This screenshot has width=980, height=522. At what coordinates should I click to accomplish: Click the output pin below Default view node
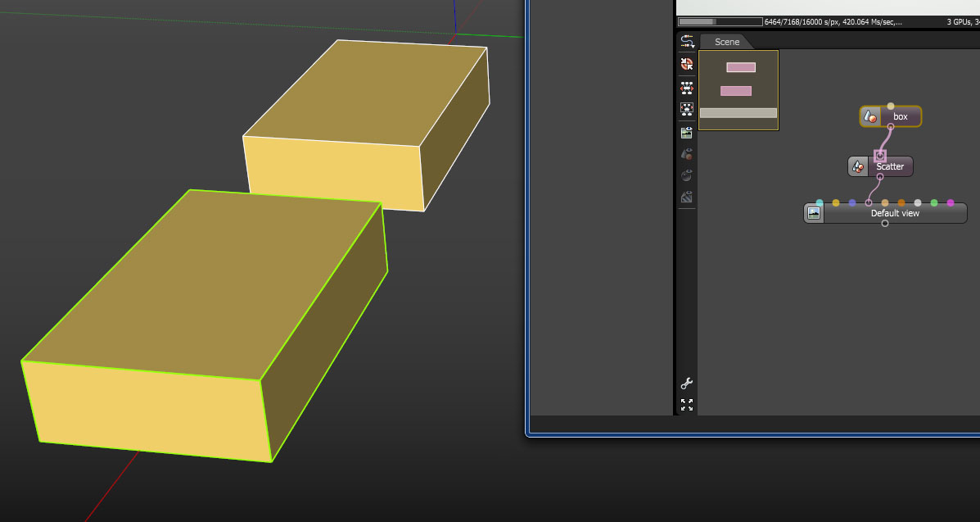[x=885, y=224]
